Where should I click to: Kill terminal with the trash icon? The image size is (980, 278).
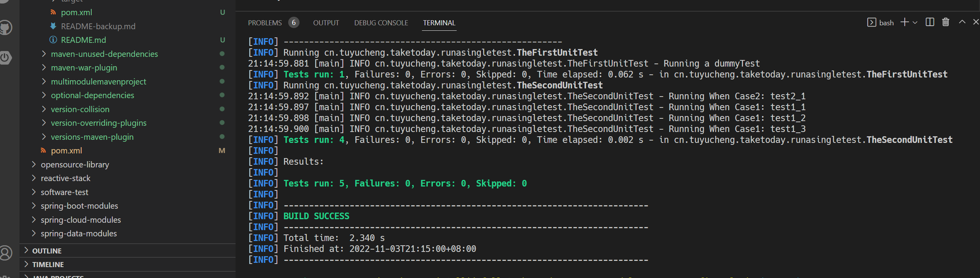[x=946, y=22]
